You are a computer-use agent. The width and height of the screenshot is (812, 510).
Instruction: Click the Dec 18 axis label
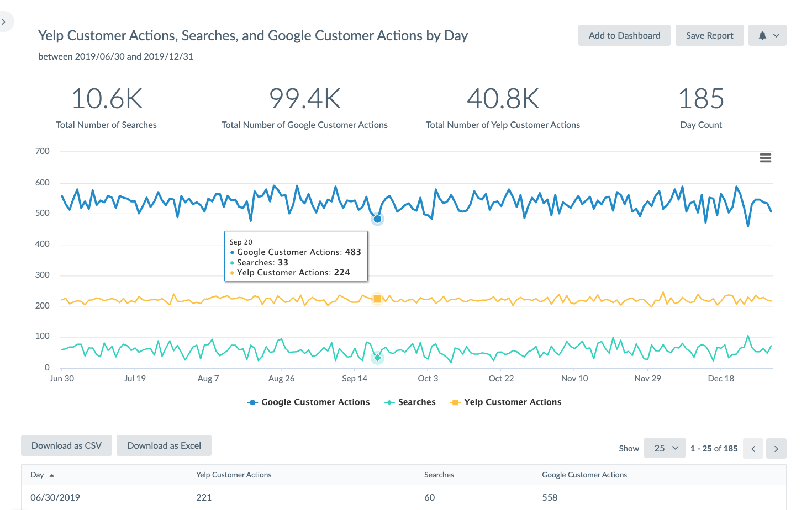(x=721, y=379)
